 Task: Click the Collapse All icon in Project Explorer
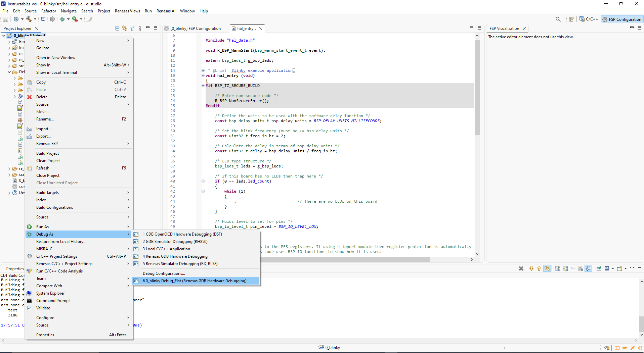tap(117, 29)
